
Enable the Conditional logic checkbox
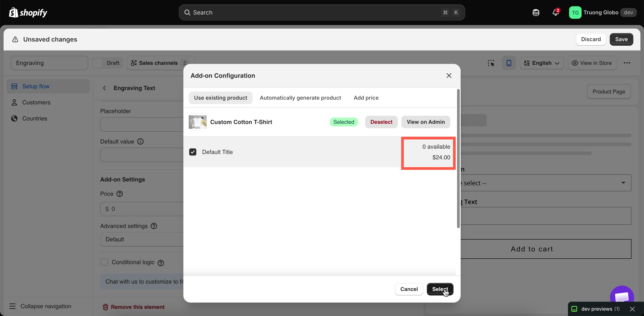point(104,262)
